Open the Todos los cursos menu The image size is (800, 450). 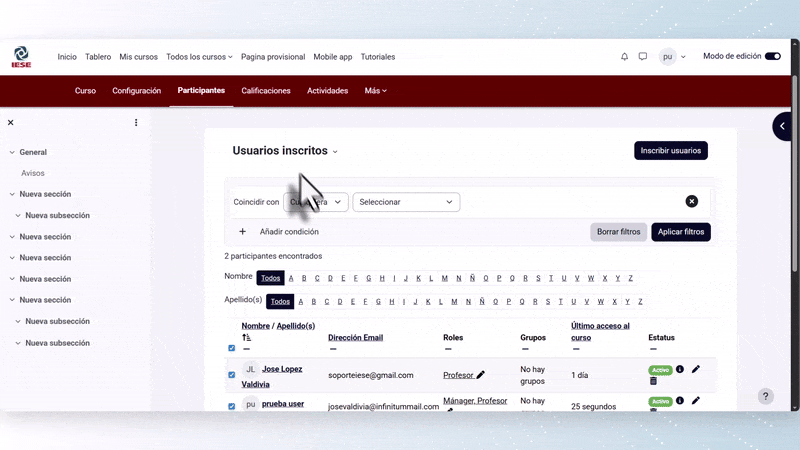pyautogui.click(x=199, y=57)
